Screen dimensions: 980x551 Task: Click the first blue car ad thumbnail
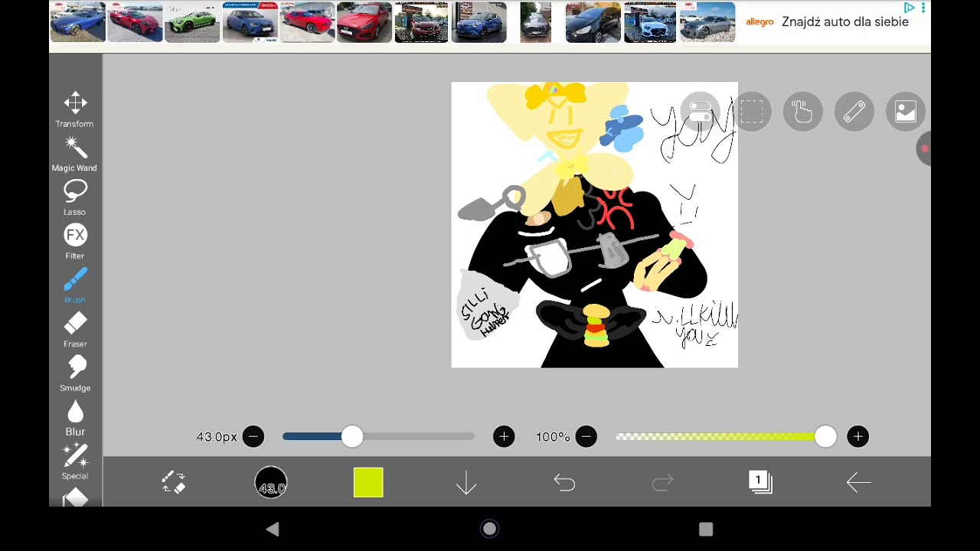point(78,22)
